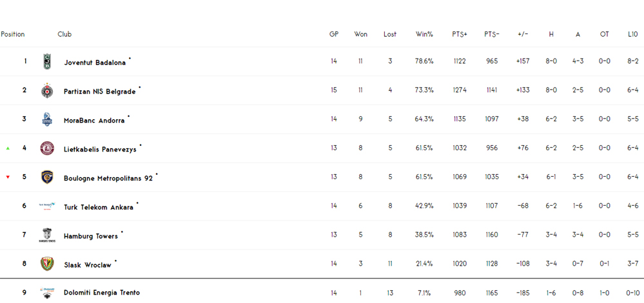Click the Turk Telekom Ankara logo

47,206
